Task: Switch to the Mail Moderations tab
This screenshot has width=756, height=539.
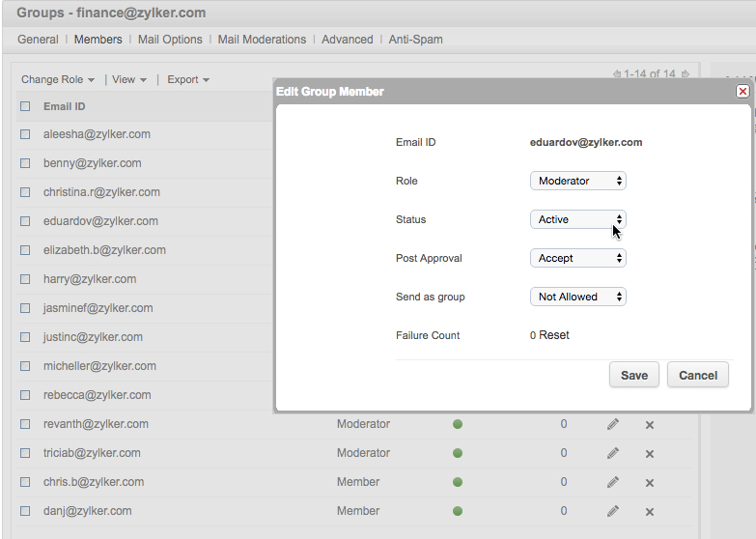Action: [262, 40]
